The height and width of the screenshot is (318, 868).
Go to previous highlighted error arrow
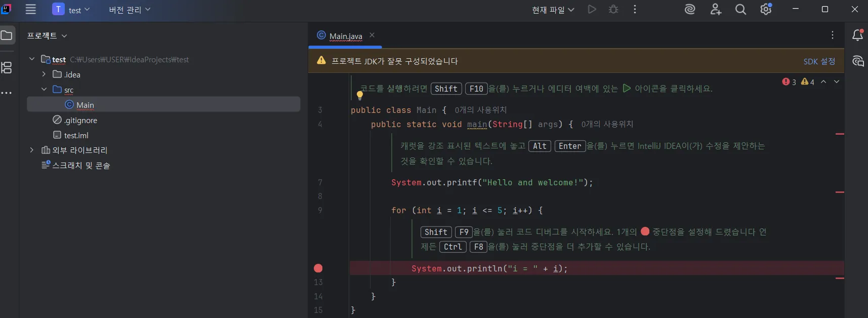pos(823,82)
